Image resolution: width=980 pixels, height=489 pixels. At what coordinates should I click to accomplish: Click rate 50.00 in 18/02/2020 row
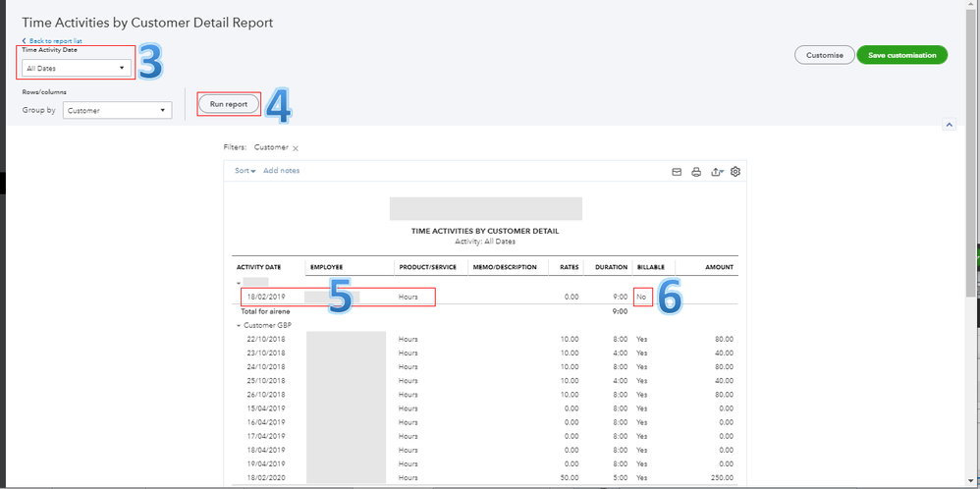(x=570, y=478)
